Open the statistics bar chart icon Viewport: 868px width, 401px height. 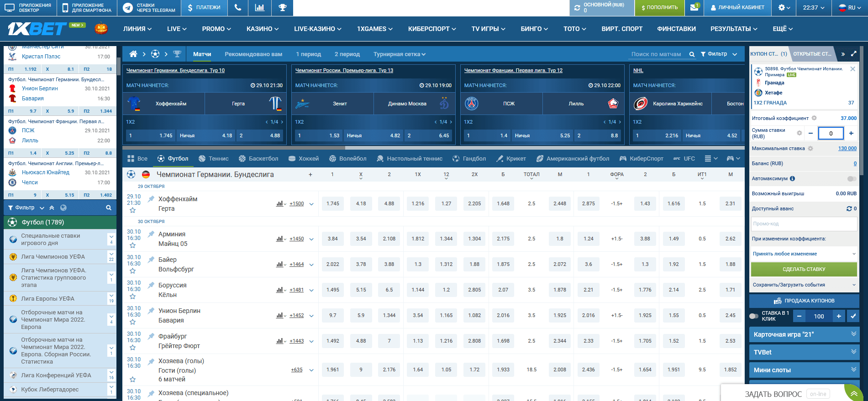(260, 8)
